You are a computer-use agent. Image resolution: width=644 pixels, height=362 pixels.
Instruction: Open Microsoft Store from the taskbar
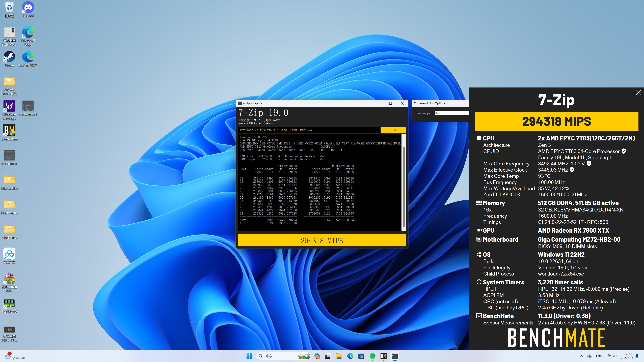click(x=361, y=356)
